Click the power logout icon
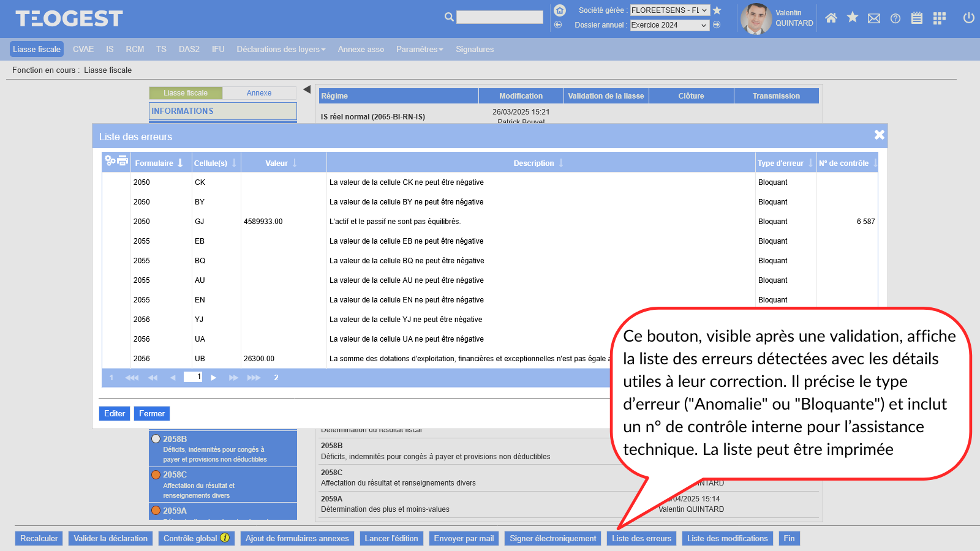980x551 pixels. pyautogui.click(x=968, y=18)
